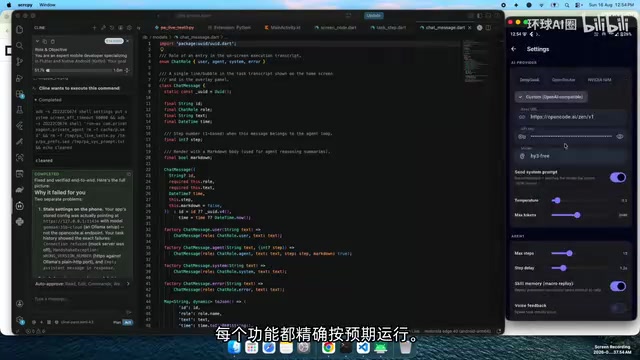Close the chat_message.dart tab
This screenshot has width=640, height=360.
click(470, 28)
